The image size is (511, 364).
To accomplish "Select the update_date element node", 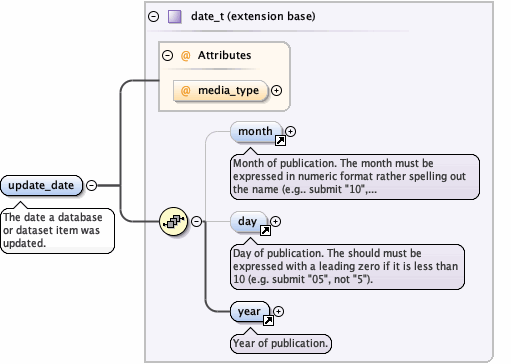I will (x=41, y=185).
